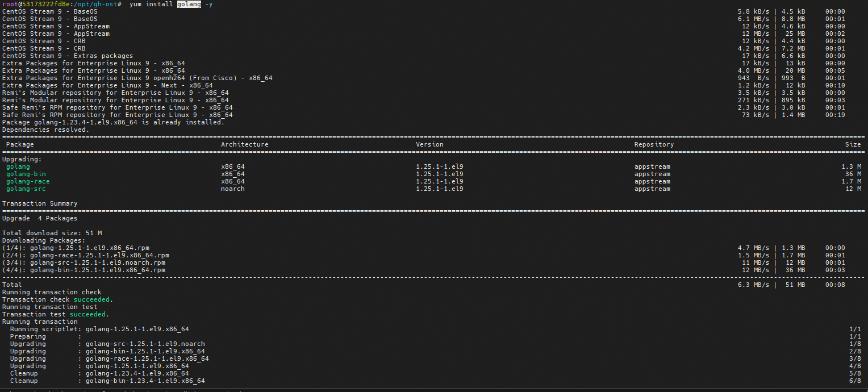Click the "4.7 MB/s" download speed
Image resolution: width=868 pixels, height=392 pixels.
click(753, 248)
